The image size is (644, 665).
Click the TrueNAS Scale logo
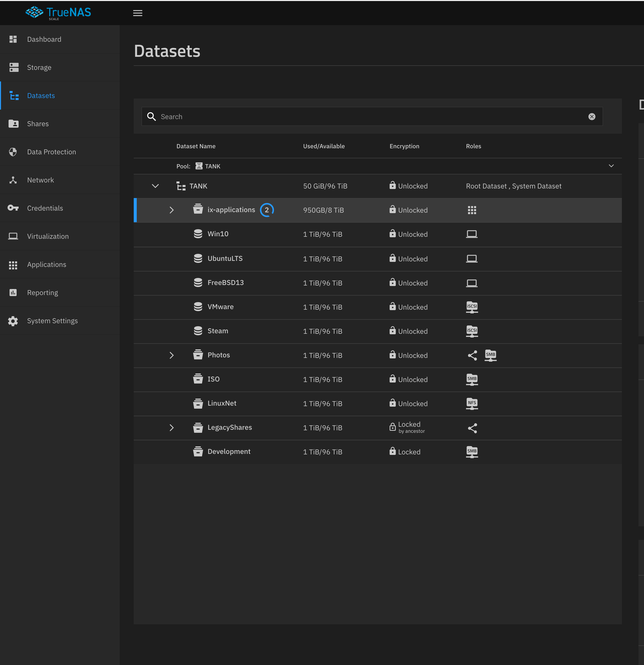click(58, 13)
